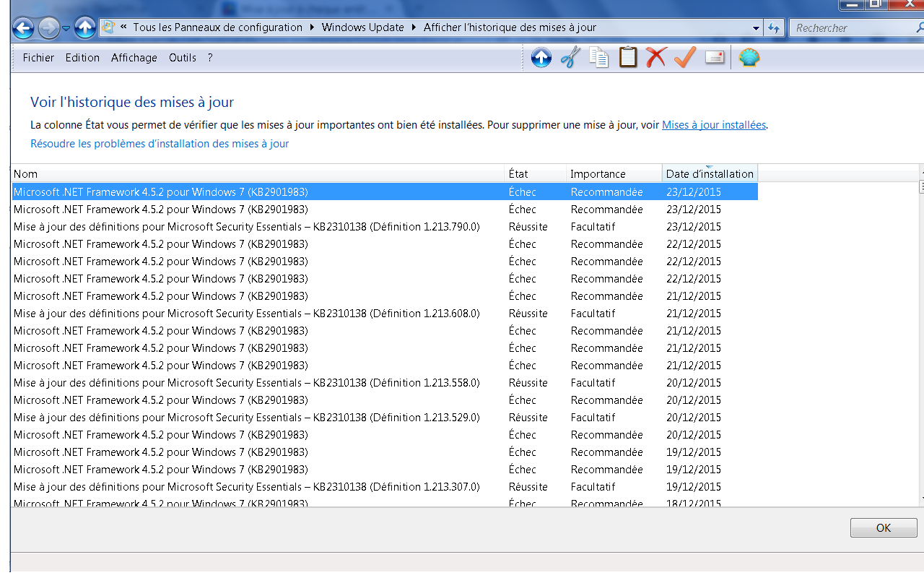The height and width of the screenshot is (578, 924).
Task: Click the OK button
Action: pos(884,528)
